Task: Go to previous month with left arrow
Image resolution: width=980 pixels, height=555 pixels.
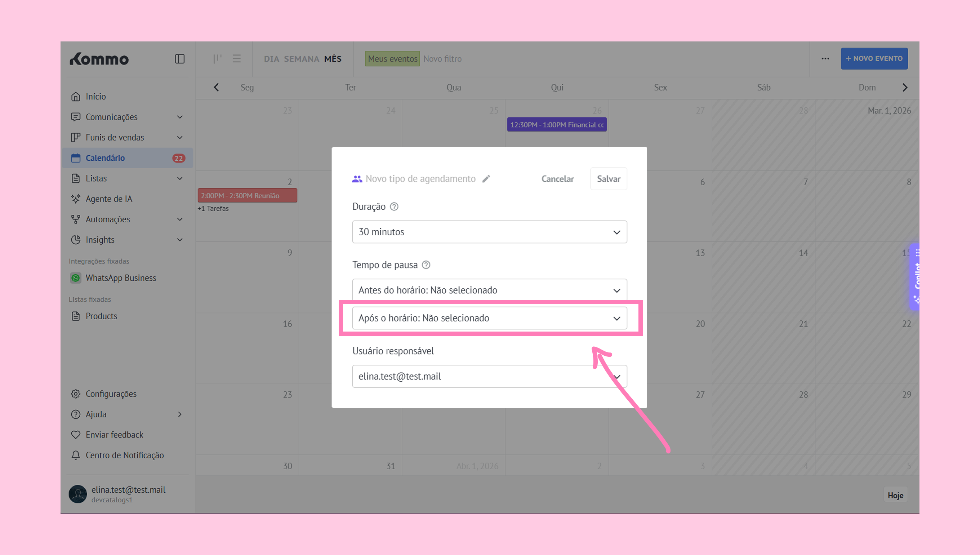Action: pos(216,87)
